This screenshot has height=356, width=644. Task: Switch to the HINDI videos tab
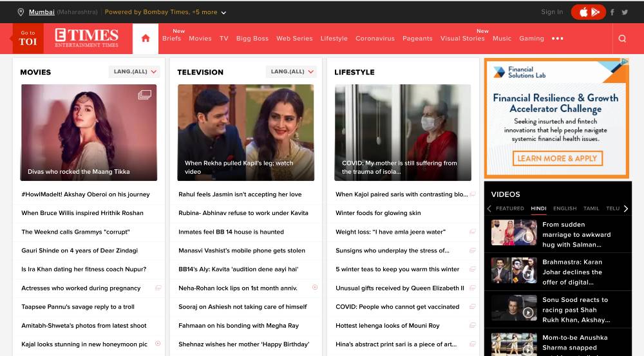pos(538,209)
